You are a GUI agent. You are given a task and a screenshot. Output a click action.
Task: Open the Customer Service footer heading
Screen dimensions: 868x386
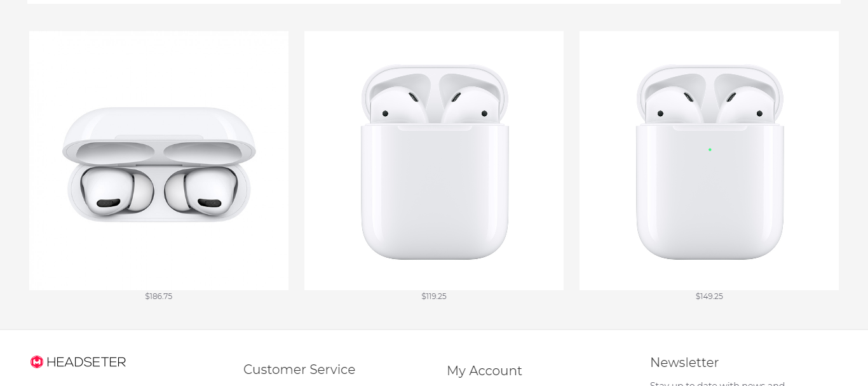click(299, 369)
